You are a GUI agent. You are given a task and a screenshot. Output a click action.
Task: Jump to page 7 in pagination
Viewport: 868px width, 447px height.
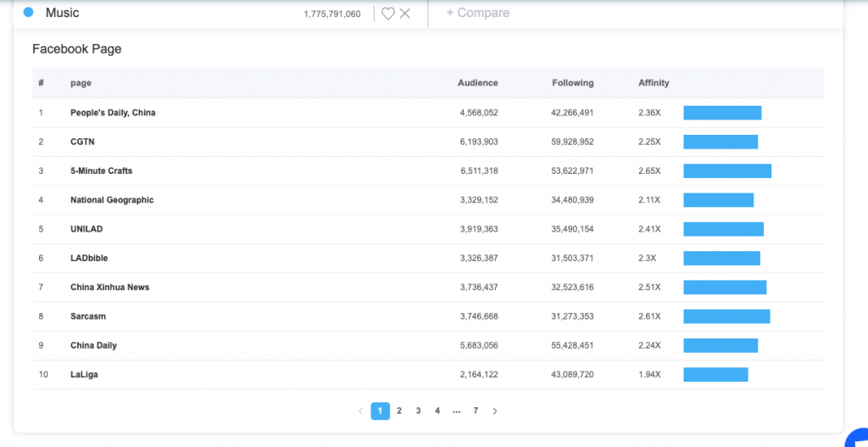pyautogui.click(x=476, y=411)
